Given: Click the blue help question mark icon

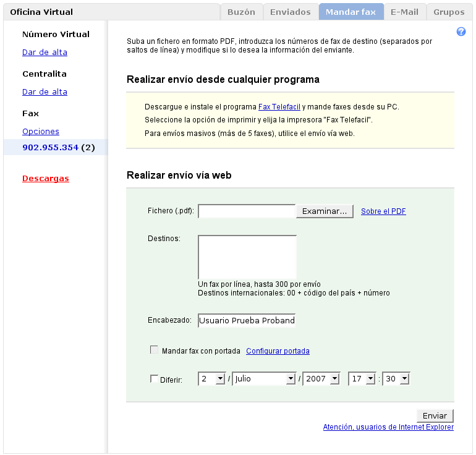Looking at the screenshot, I should 461,32.
